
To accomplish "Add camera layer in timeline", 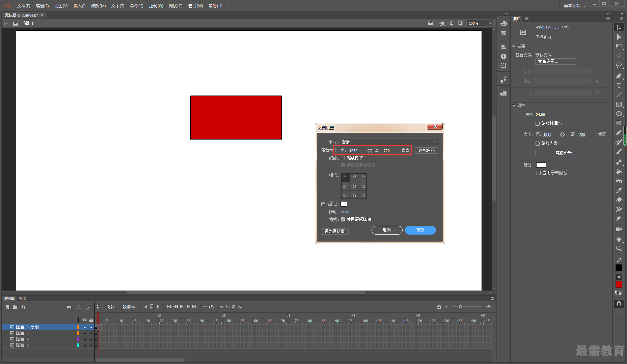I will (x=69, y=307).
